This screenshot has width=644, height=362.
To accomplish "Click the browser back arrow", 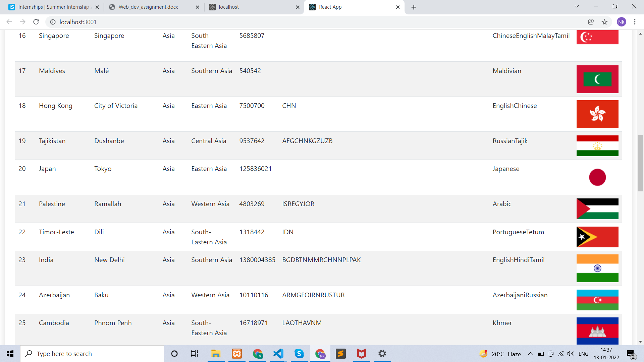I will [9, 22].
